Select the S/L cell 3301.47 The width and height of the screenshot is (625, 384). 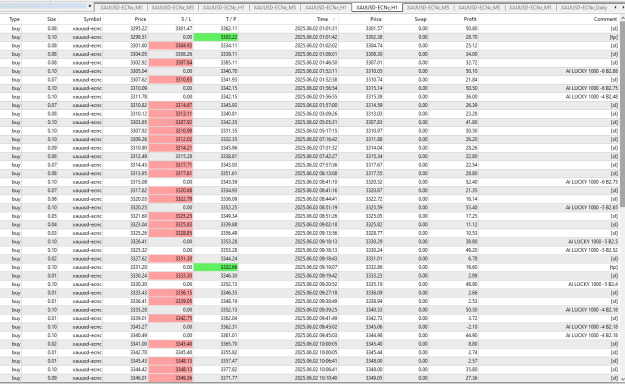[x=183, y=29]
